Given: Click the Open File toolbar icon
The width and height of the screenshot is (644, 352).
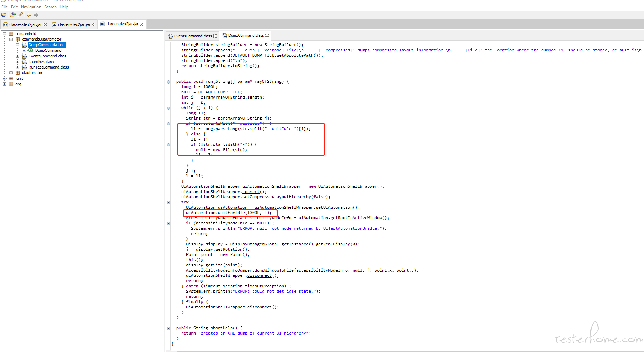Looking at the screenshot, I should tap(4, 15).
